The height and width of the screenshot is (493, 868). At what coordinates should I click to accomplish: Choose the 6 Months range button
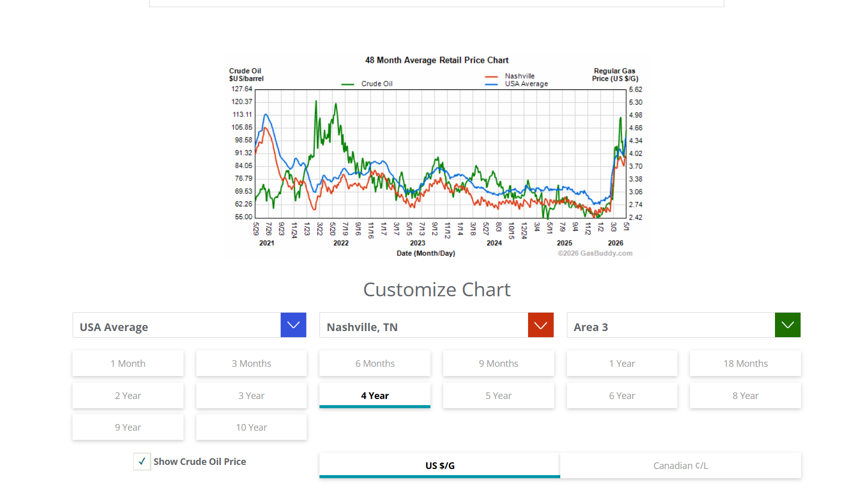(x=375, y=363)
